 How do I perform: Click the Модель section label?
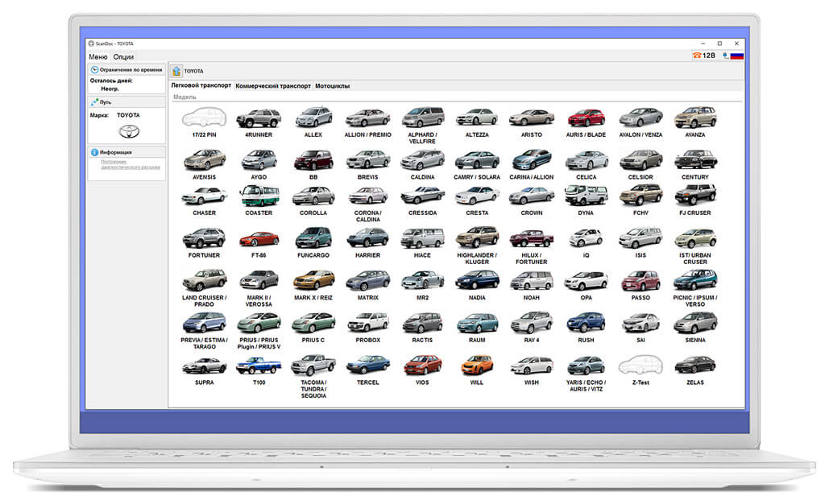click(184, 97)
